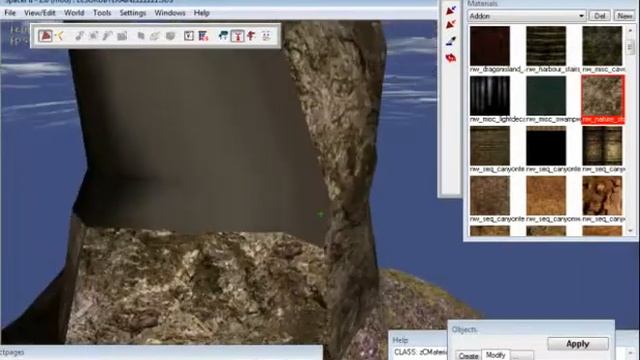Viewport: 640px width, 360px height.
Task: Click the second greyed tool icon after the yellow arrow
Action: click(x=93, y=36)
